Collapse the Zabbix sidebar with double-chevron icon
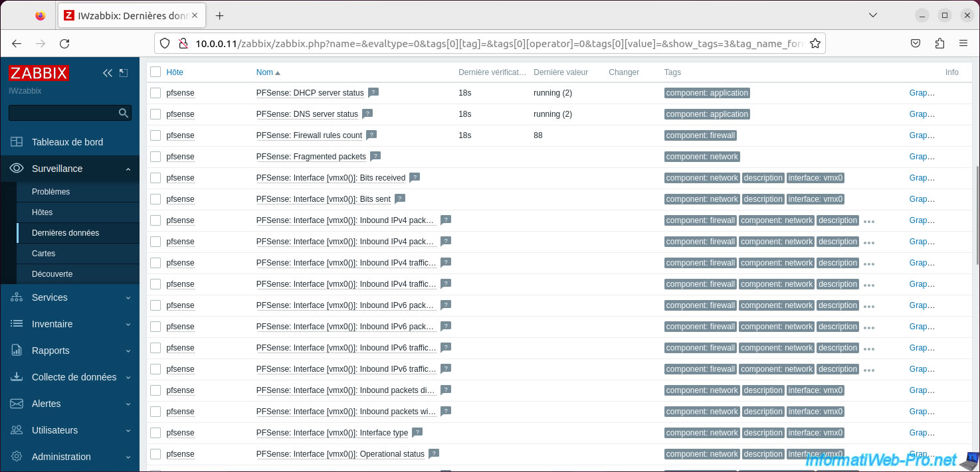This screenshot has width=980, height=472. point(108,73)
